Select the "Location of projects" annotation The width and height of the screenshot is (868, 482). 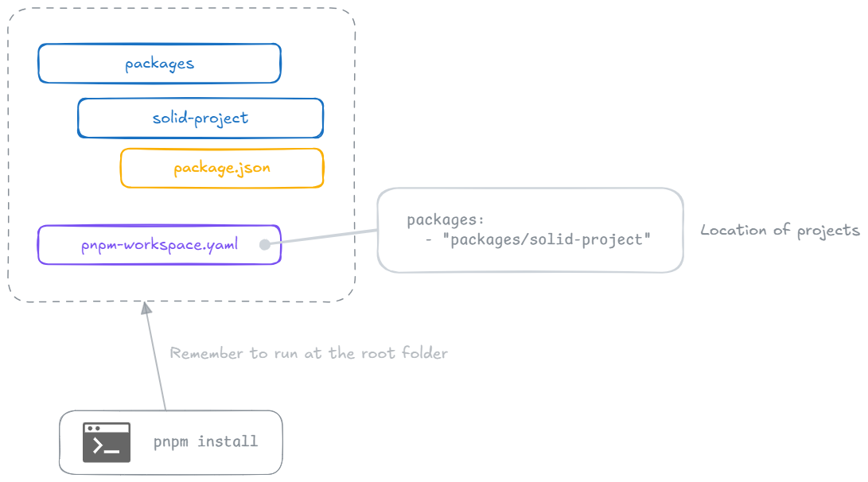780,231
